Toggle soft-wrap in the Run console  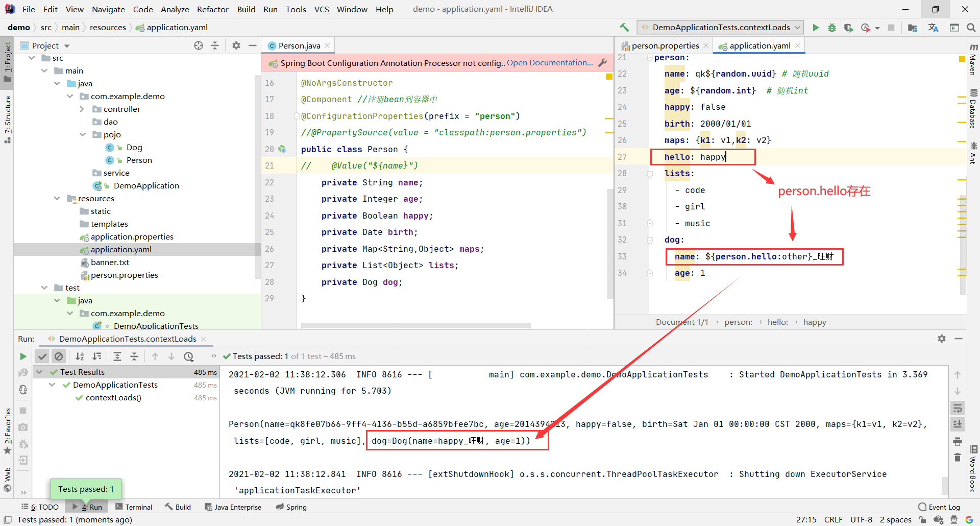click(x=958, y=408)
